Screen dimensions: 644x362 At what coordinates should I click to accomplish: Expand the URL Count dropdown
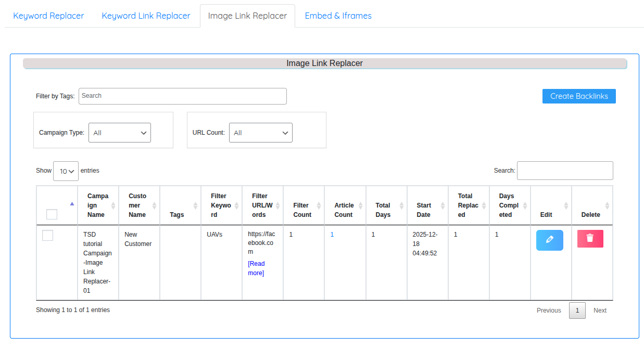(x=260, y=133)
